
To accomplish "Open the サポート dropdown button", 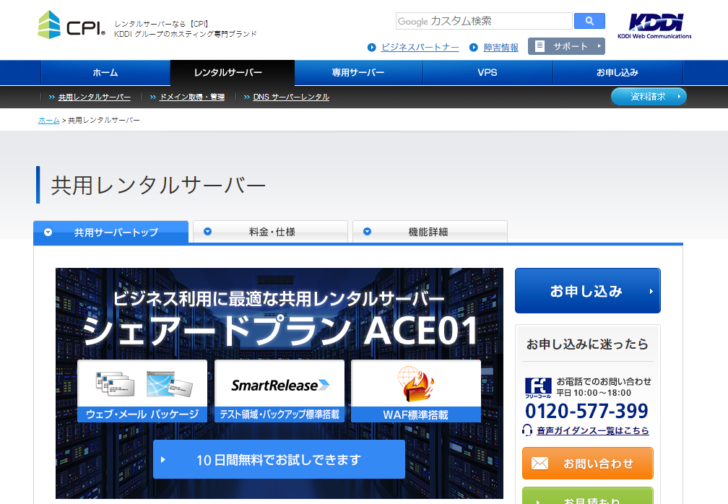I will [566, 46].
